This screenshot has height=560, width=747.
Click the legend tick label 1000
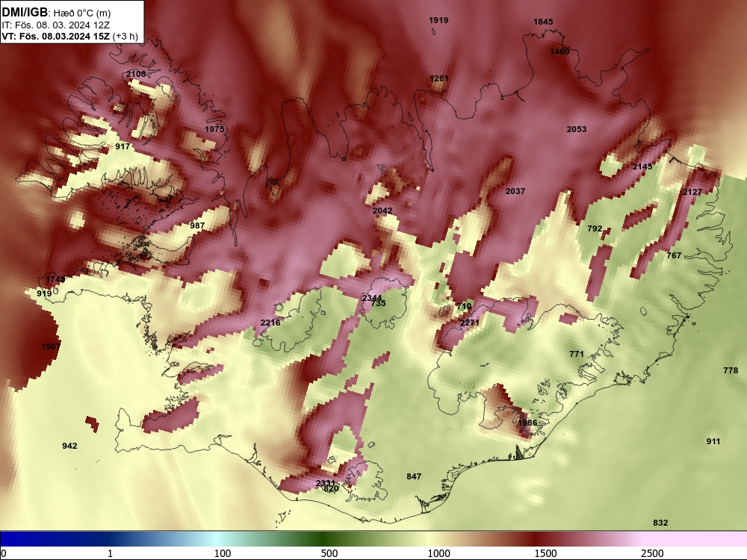(x=438, y=553)
